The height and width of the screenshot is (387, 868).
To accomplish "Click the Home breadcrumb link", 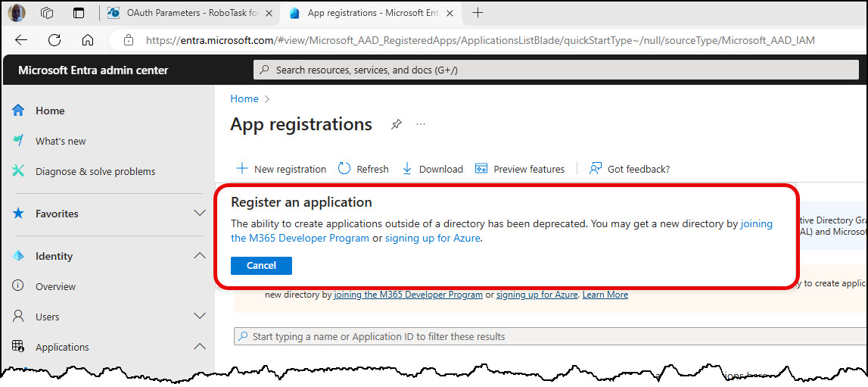I will pos(244,98).
